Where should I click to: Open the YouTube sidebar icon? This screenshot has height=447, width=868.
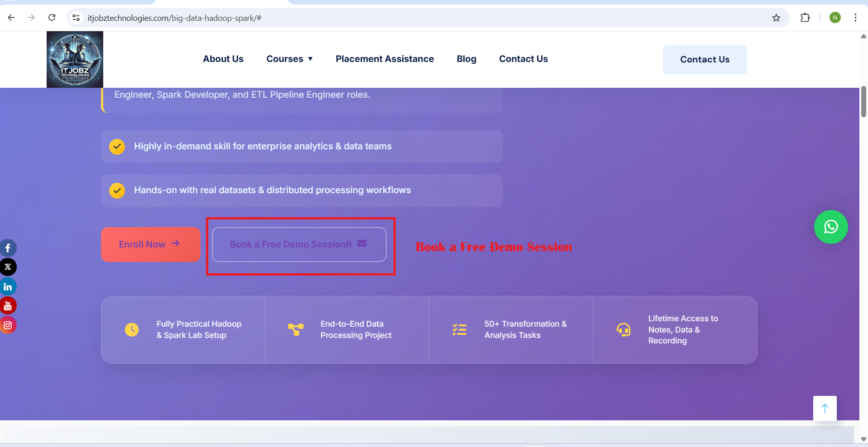(8, 306)
